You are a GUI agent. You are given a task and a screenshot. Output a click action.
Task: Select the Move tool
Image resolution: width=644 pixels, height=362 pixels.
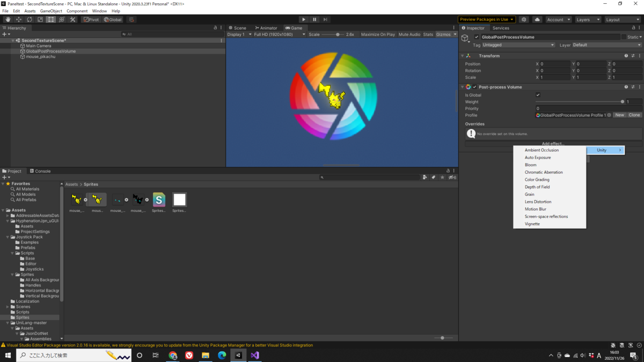click(x=18, y=19)
